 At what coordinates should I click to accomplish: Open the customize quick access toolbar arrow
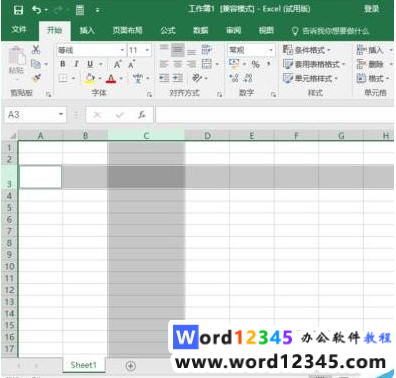(97, 10)
